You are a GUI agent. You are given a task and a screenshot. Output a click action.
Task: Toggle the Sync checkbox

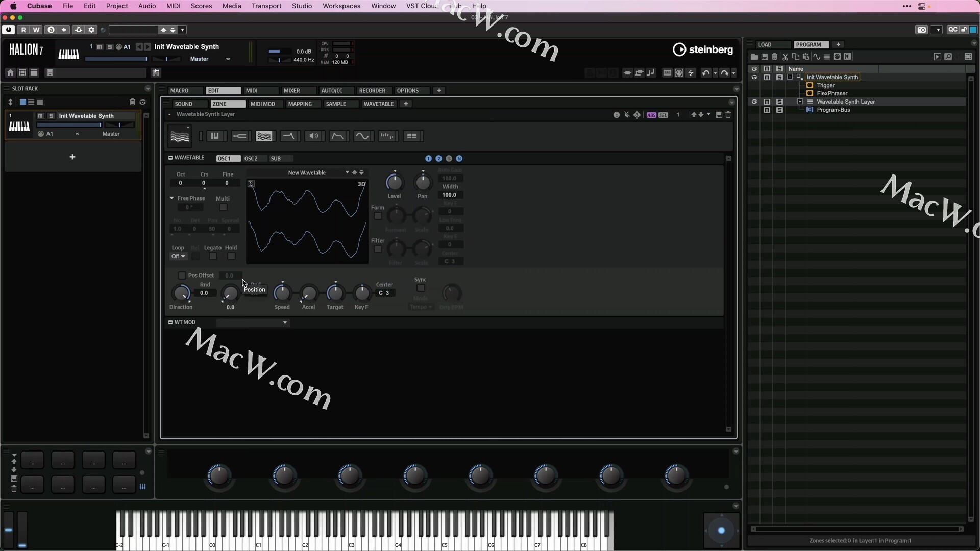(421, 288)
